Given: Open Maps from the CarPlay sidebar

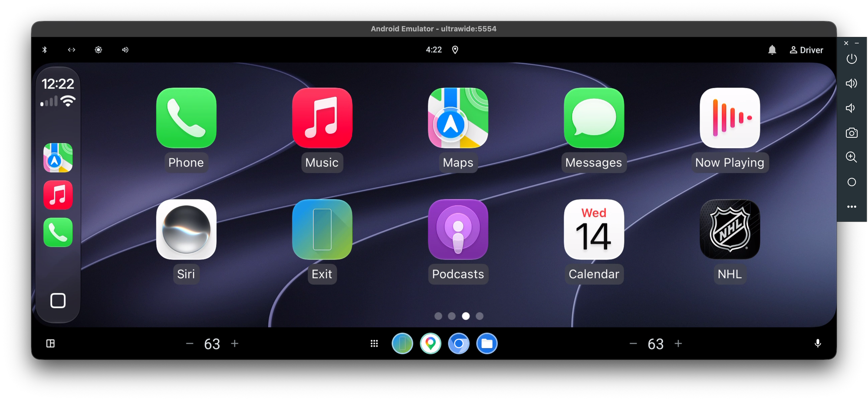Looking at the screenshot, I should coord(58,158).
